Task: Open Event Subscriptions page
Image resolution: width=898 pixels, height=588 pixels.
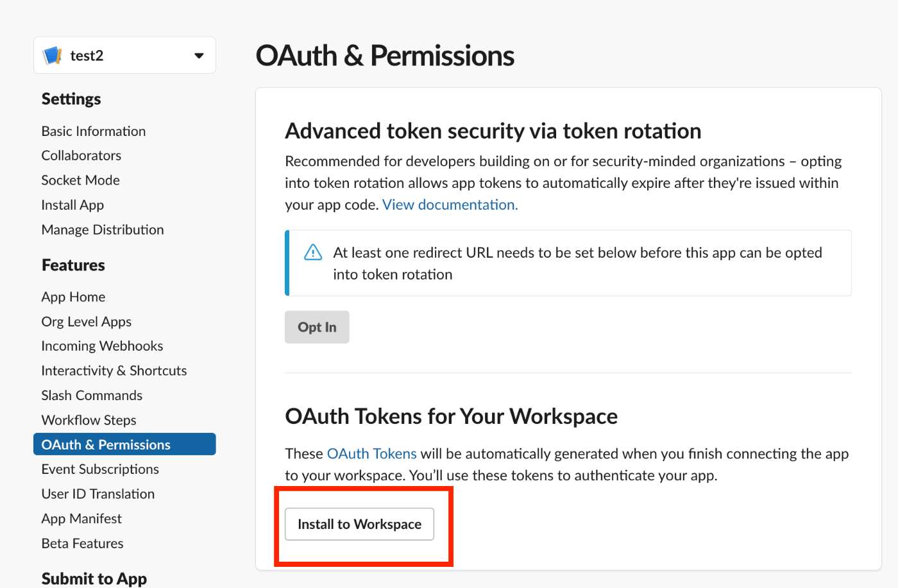Action: (x=100, y=469)
